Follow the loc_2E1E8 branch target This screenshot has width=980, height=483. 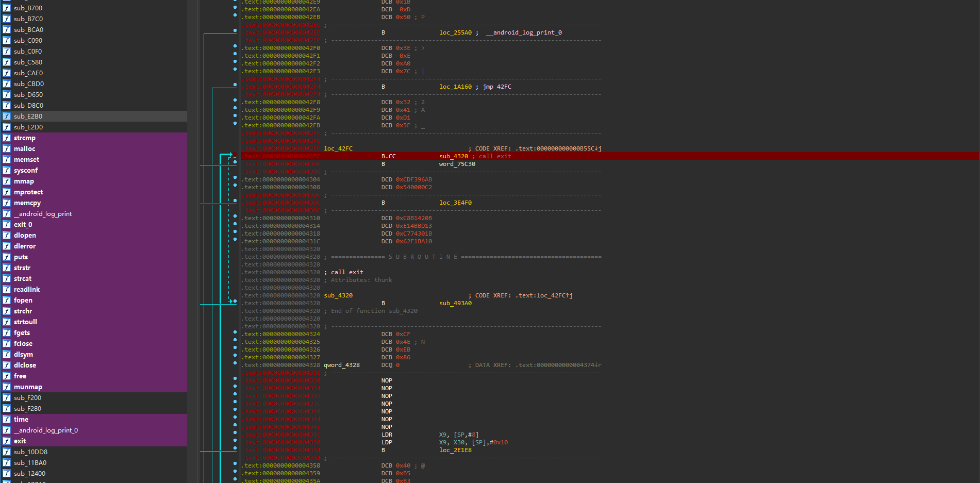pos(456,450)
